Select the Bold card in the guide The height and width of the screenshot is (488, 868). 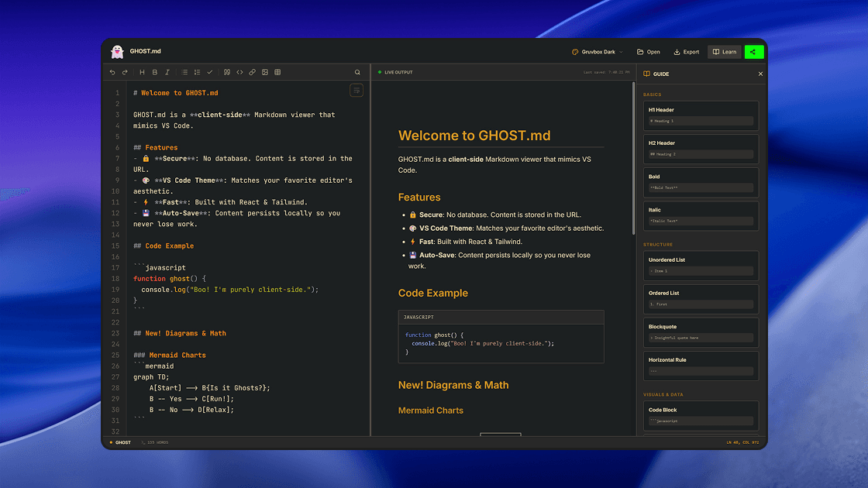(701, 183)
